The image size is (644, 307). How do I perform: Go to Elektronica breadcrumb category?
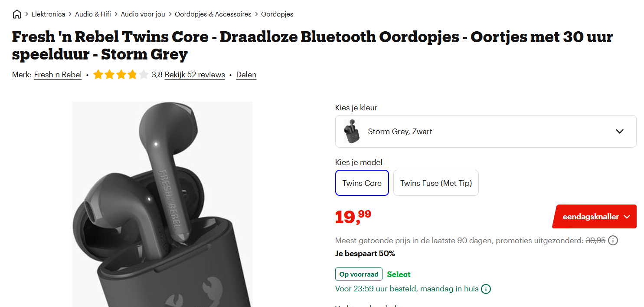click(x=48, y=14)
